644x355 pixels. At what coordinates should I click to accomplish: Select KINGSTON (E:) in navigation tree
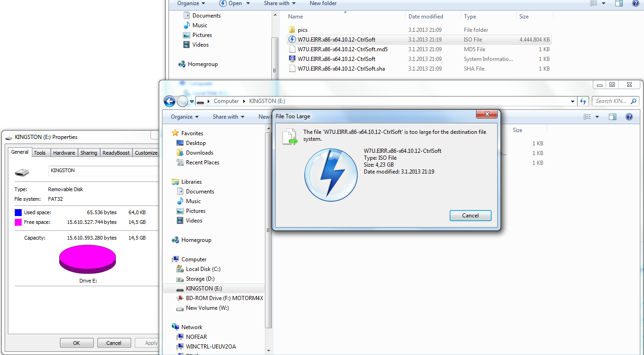[204, 289]
